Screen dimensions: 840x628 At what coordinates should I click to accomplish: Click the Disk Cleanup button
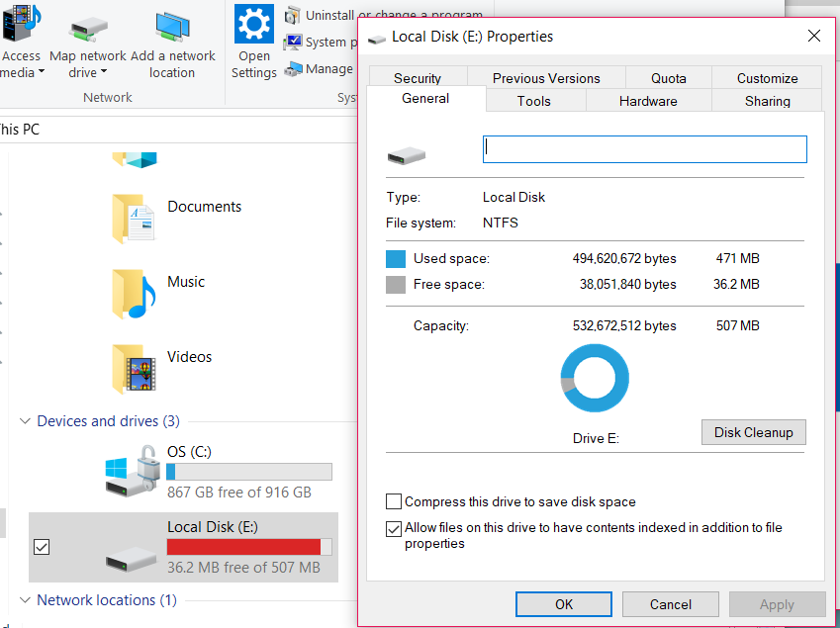click(x=754, y=432)
